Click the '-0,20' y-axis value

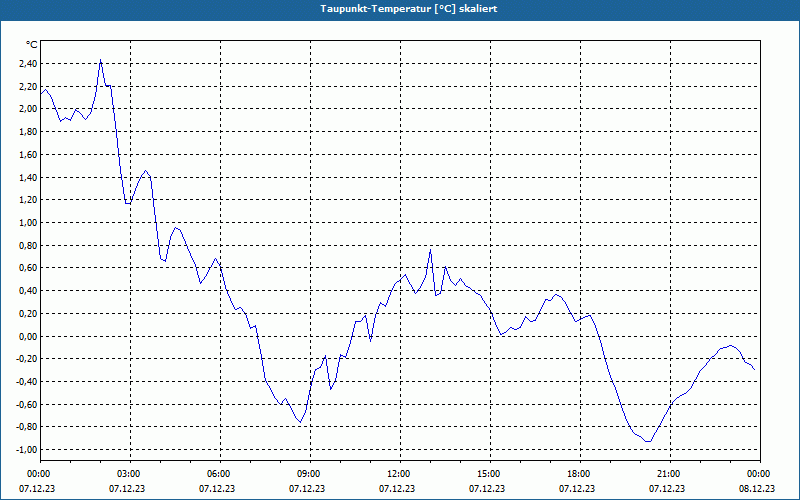[x=27, y=359]
